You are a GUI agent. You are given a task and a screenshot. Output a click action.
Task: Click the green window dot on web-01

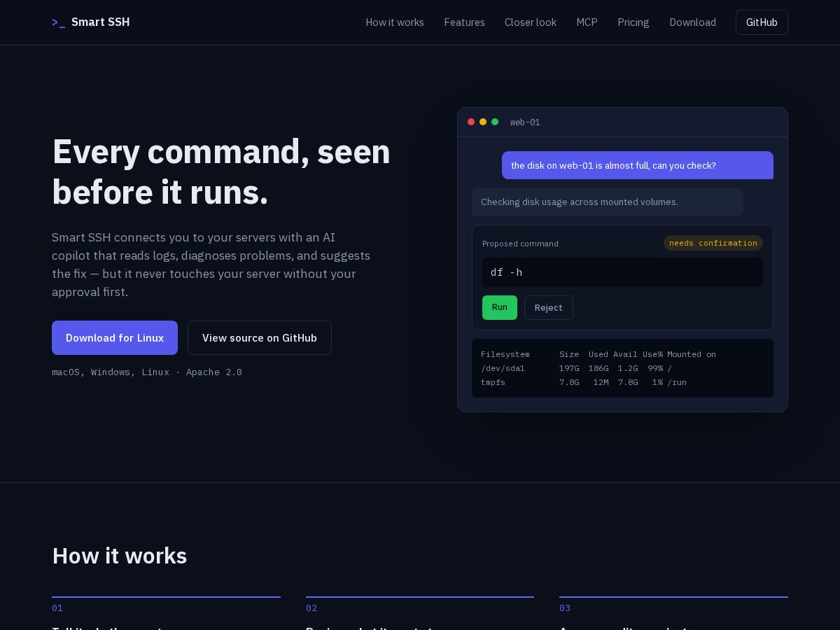[495, 122]
